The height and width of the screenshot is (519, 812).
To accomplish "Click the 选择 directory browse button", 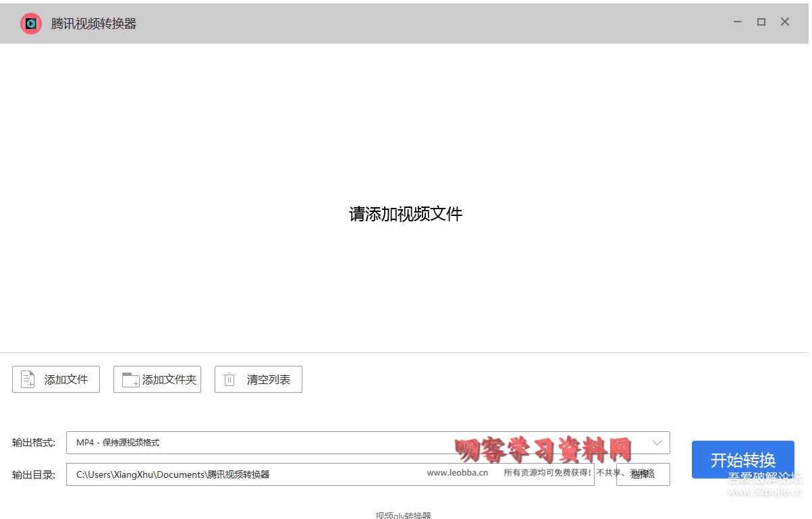I will [x=643, y=474].
